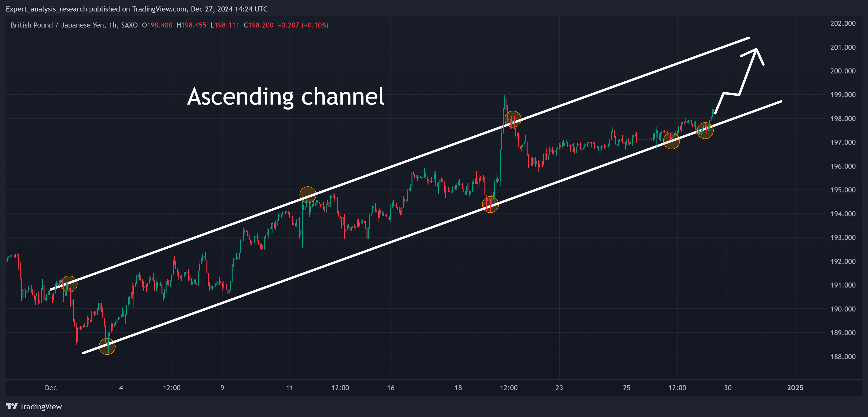
Task: Click the close value C198.200
Action: [258, 25]
